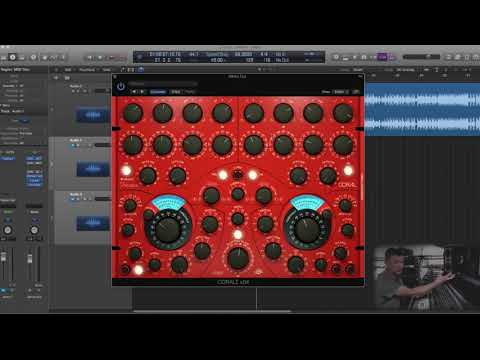
Task: Click the link icon in plugin header
Action: point(356,92)
